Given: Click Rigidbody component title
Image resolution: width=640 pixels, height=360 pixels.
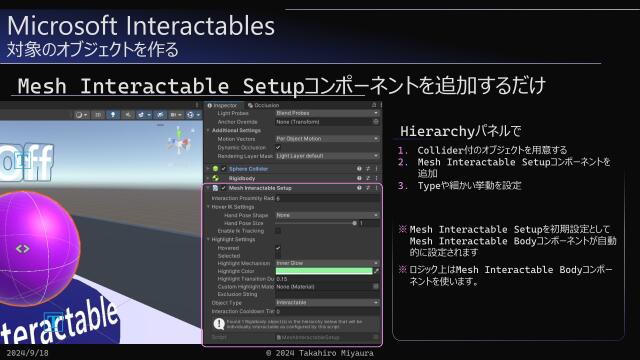Looking at the screenshot, I should pyautogui.click(x=242, y=178).
